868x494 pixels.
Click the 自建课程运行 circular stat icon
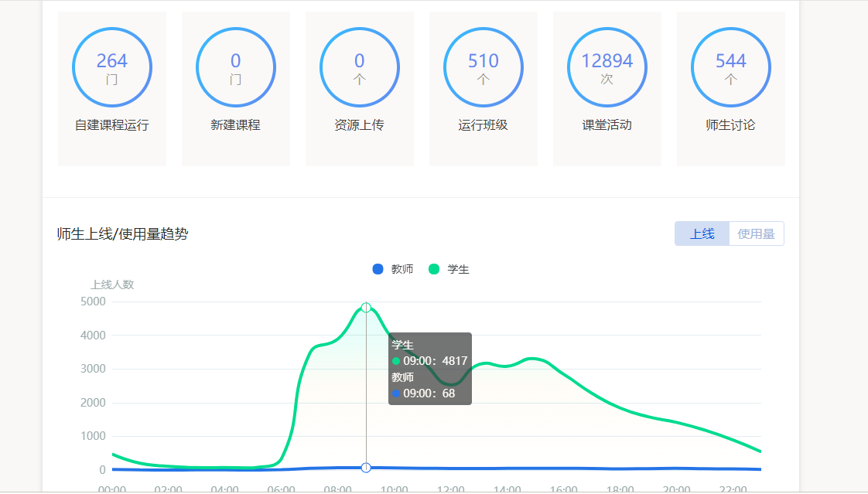point(112,66)
